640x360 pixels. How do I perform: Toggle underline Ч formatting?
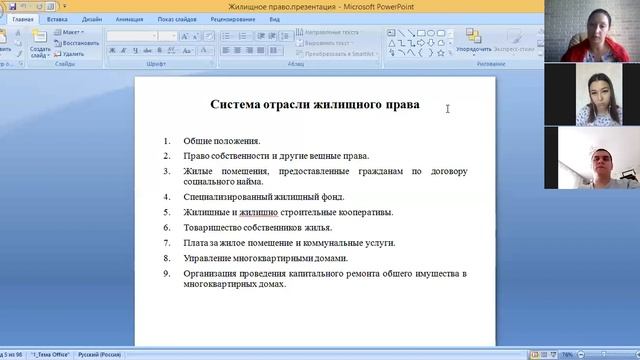tap(136, 51)
